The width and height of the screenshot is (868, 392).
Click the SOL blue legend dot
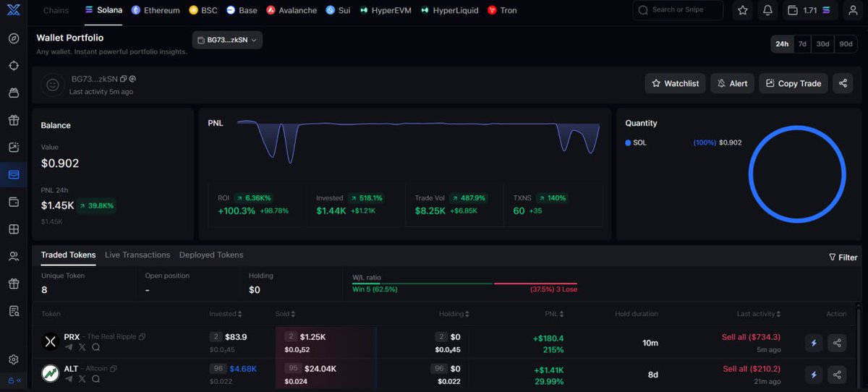tap(628, 142)
